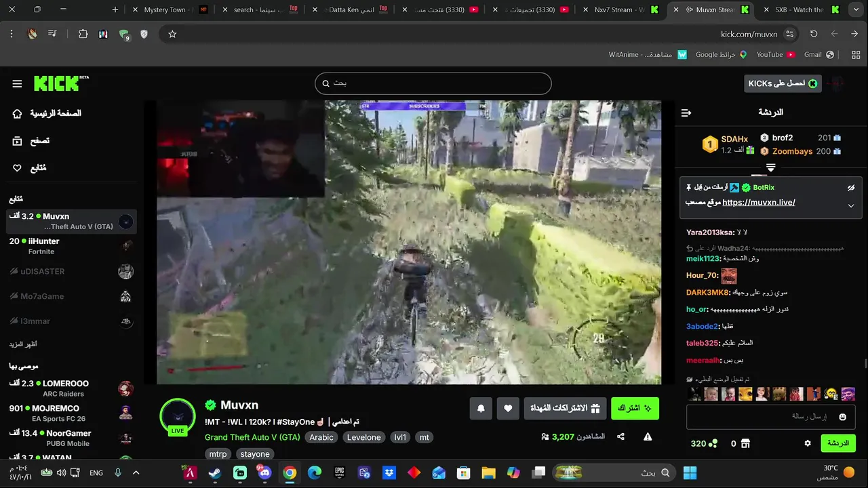Open offline channel Mo7aGame

[71, 296]
